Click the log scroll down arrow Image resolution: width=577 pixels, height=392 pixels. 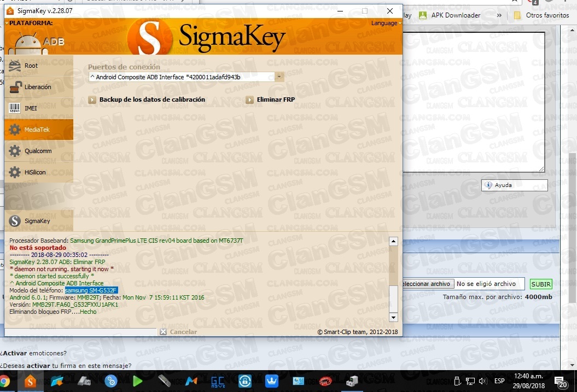[x=393, y=317]
